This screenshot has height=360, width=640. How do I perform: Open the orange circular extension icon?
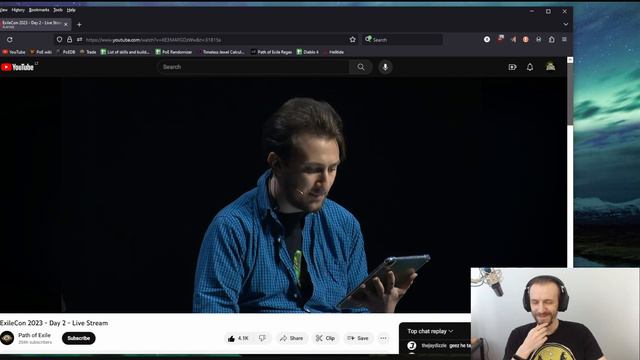pyautogui.click(x=526, y=40)
